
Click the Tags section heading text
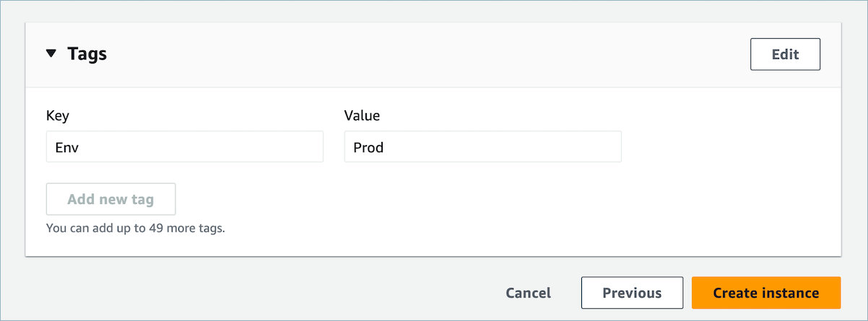(x=87, y=54)
